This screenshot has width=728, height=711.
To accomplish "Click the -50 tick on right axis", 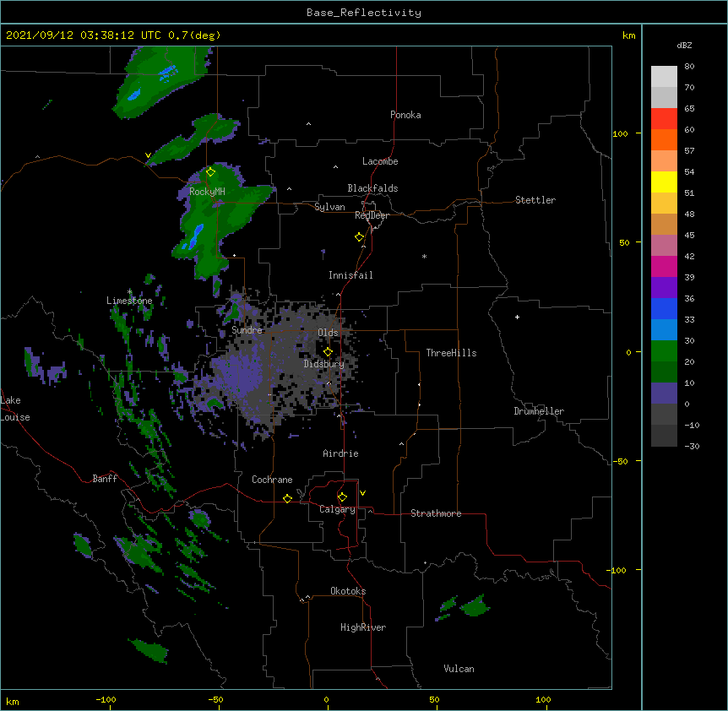I will point(620,461).
